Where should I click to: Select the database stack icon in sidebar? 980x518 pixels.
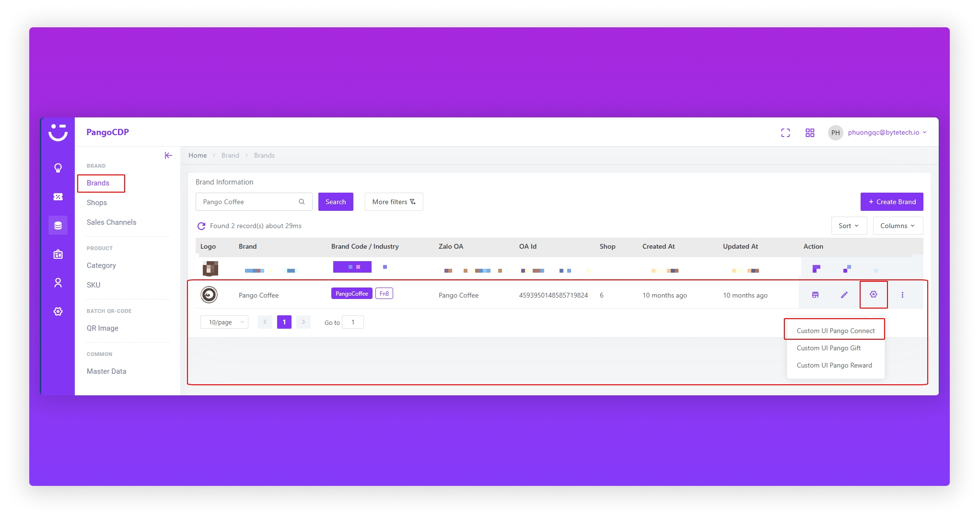tap(58, 225)
